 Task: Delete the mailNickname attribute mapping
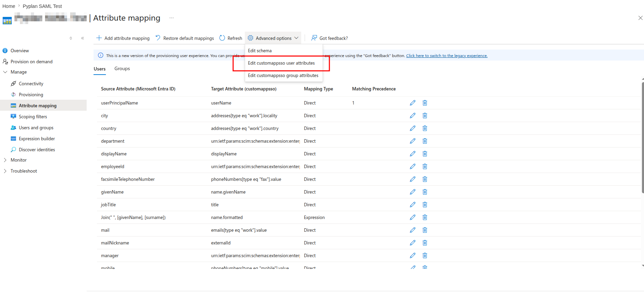(x=425, y=243)
